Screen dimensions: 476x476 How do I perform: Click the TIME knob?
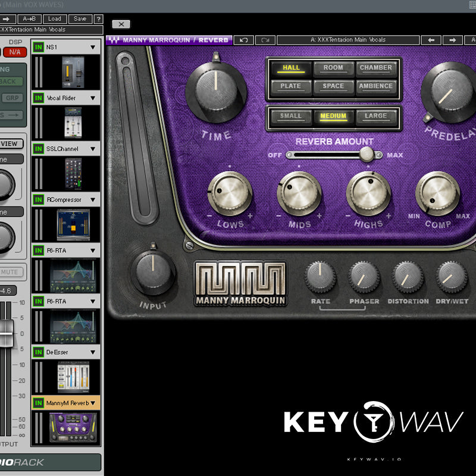[216, 91]
